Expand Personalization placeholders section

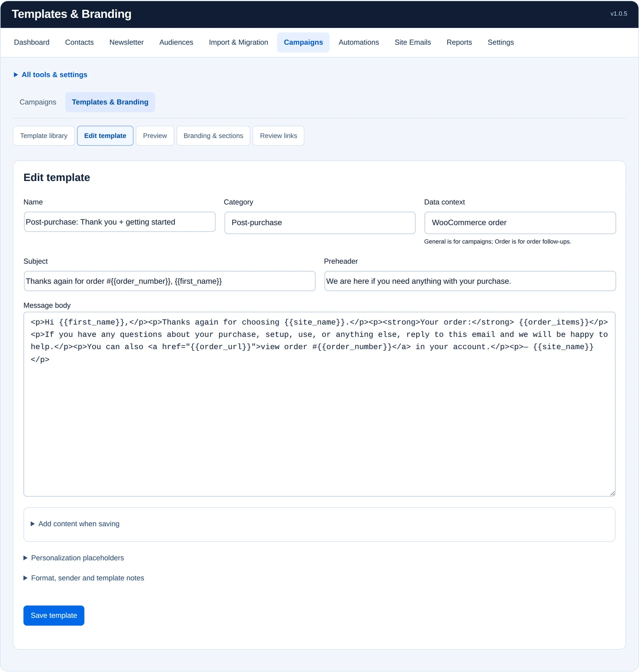74,558
